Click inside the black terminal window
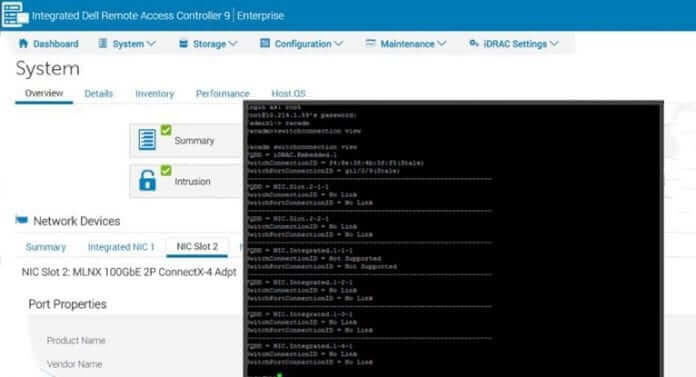Image resolution: width=696 pixels, height=377 pixels. point(453,239)
